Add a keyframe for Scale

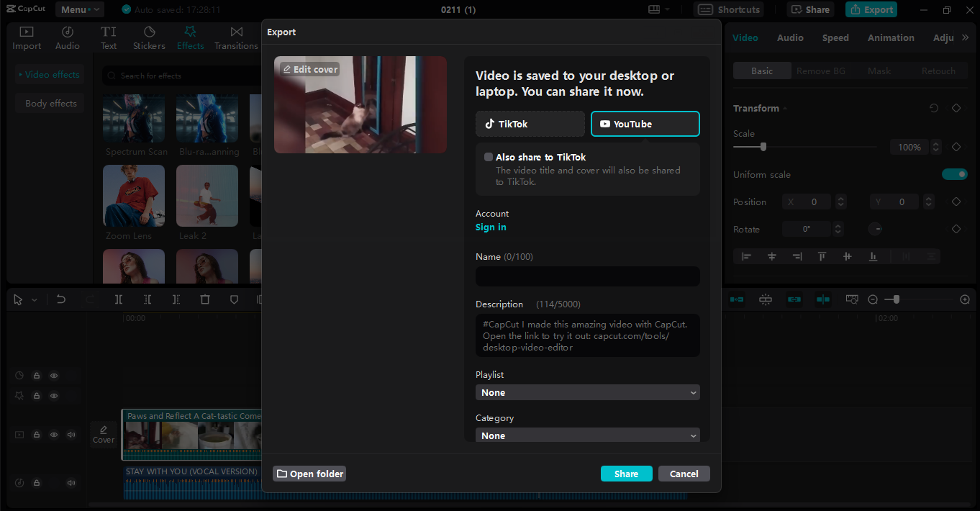pos(956,147)
